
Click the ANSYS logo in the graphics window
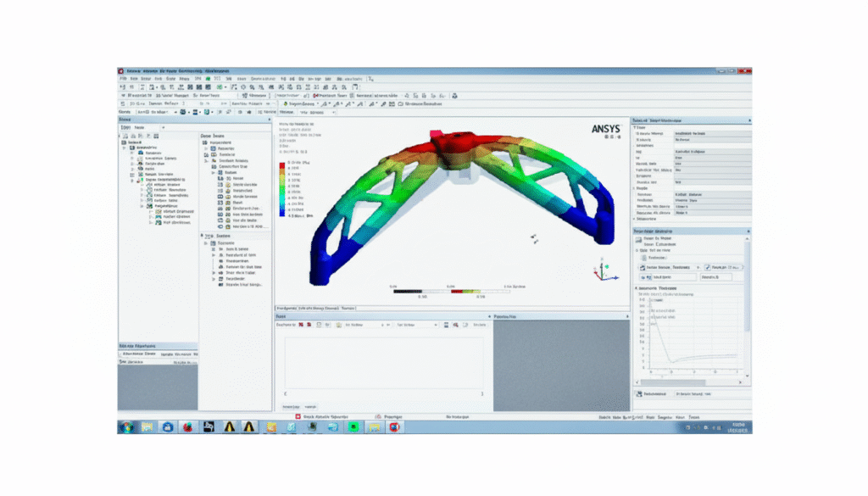tap(605, 129)
